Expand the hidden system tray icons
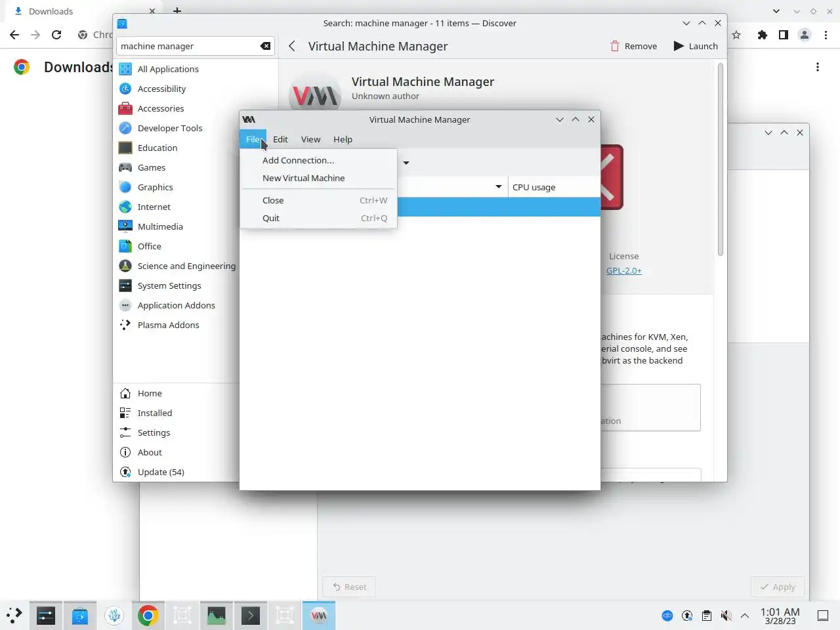Screen dimensions: 840x630 (x=745, y=616)
